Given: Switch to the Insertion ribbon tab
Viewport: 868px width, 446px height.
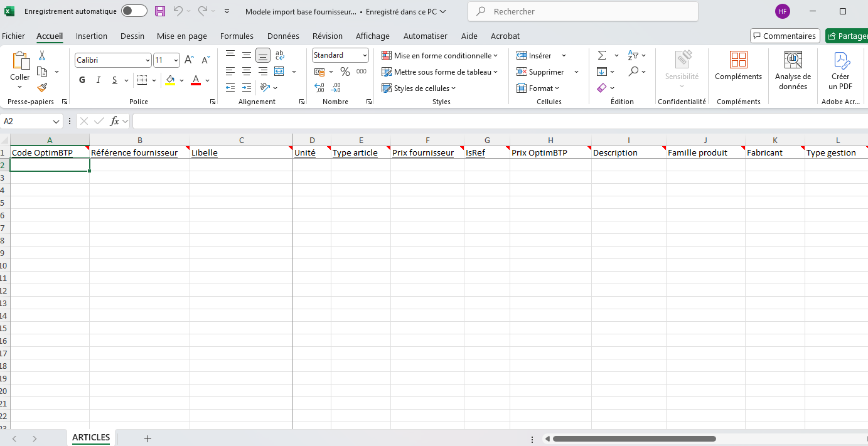Looking at the screenshot, I should click(x=92, y=36).
